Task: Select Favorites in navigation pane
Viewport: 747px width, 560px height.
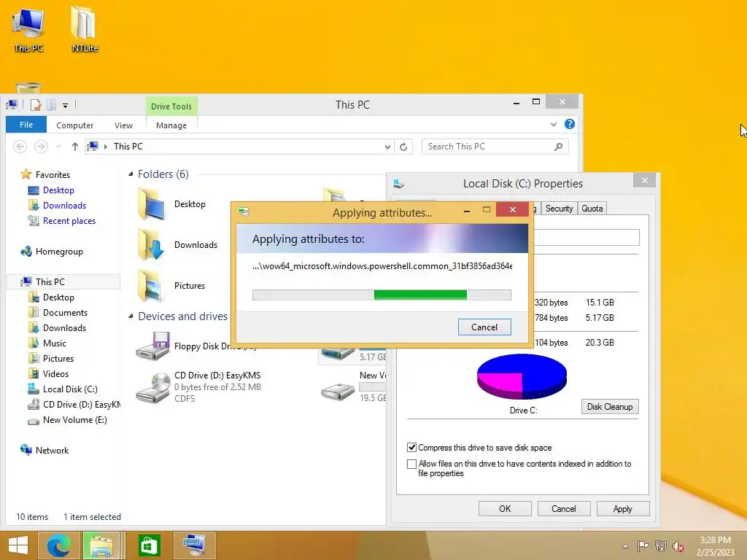Action: [46, 175]
